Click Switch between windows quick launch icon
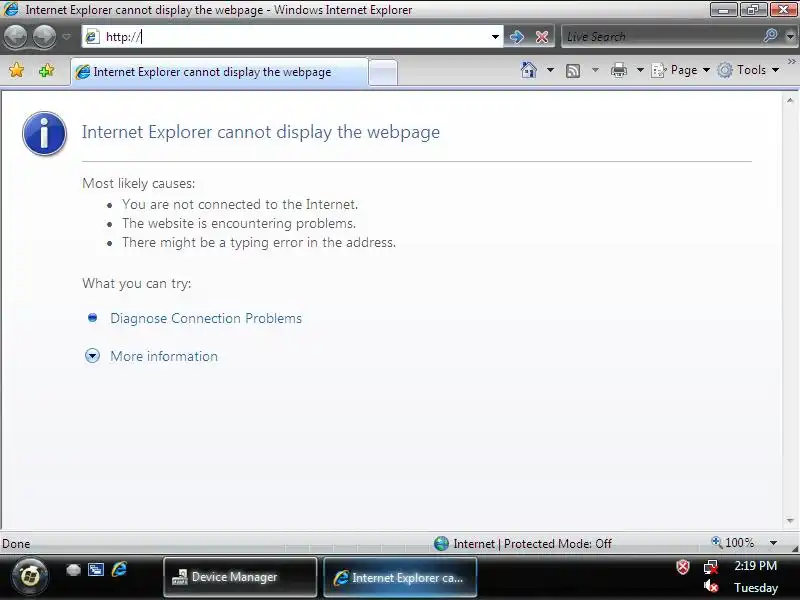 click(x=96, y=569)
